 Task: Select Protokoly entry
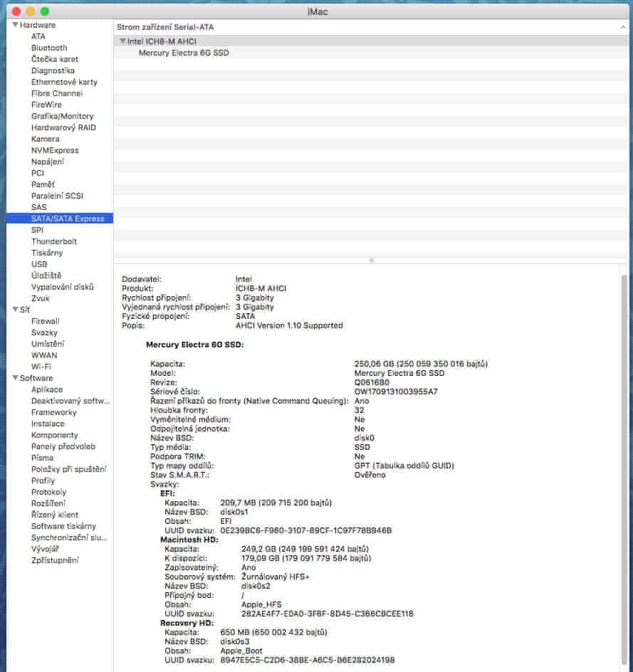point(49,492)
